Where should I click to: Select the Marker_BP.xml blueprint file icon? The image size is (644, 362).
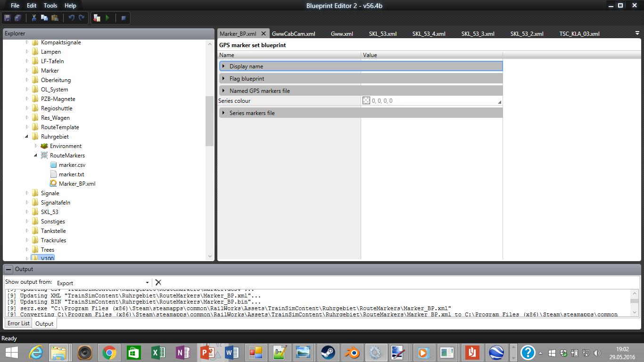coord(53,183)
